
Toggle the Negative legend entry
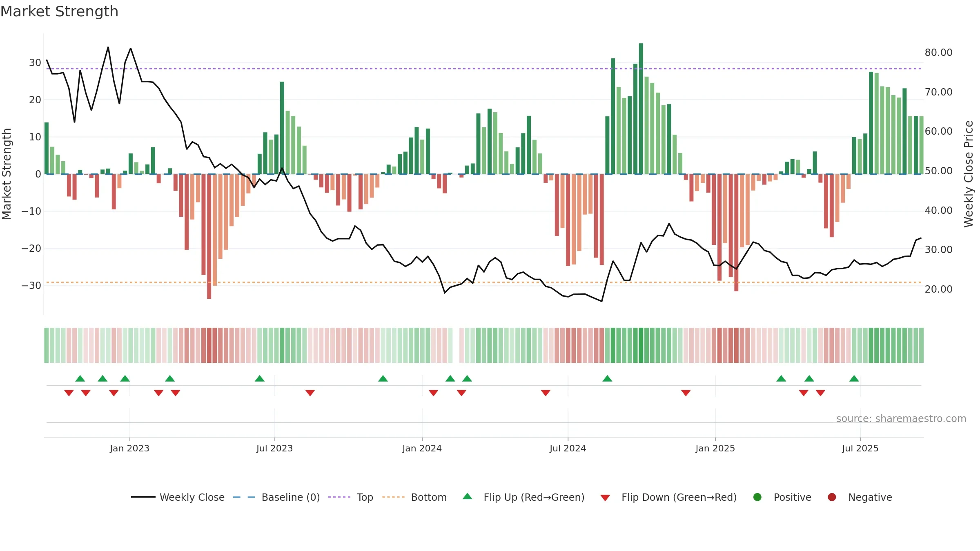coord(860,497)
